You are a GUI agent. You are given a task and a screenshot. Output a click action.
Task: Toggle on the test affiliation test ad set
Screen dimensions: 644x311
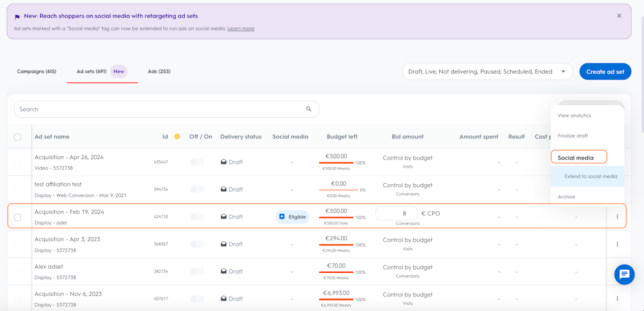pos(197,190)
